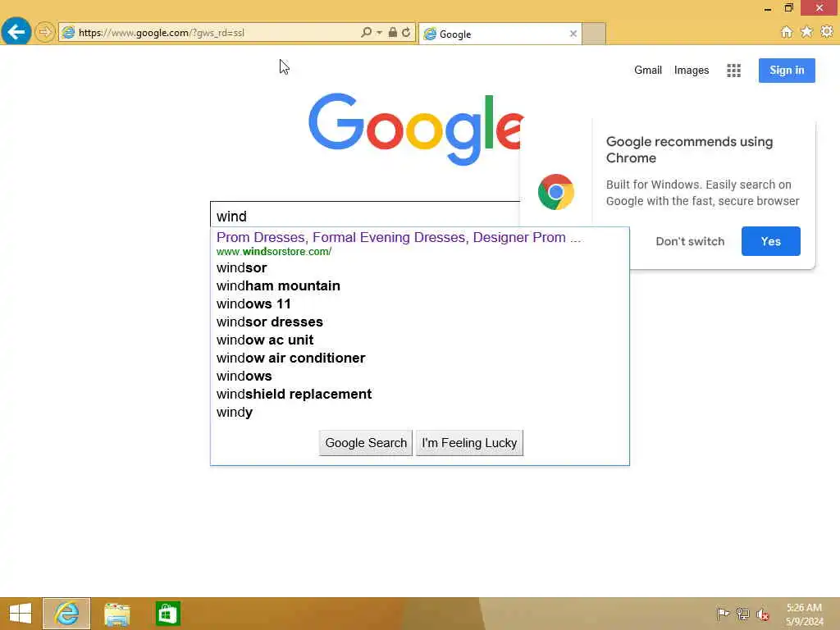Image resolution: width=840 pixels, height=630 pixels.
Task: Restore down the browser window
Action: point(788,8)
